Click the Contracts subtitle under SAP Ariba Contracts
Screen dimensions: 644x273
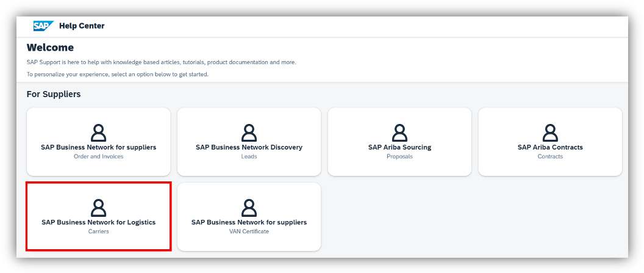pyautogui.click(x=550, y=156)
